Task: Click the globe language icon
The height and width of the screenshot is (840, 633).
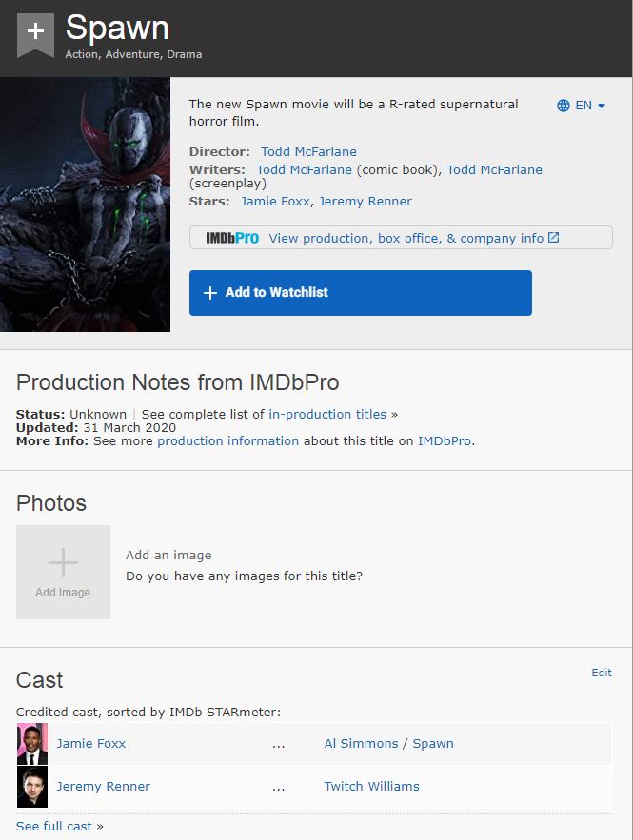Action: [564, 106]
